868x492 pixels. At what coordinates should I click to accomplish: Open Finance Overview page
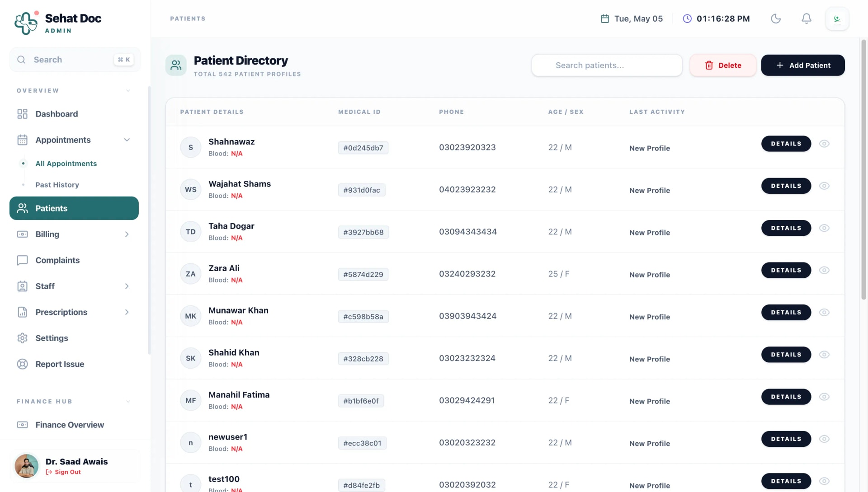click(74, 425)
